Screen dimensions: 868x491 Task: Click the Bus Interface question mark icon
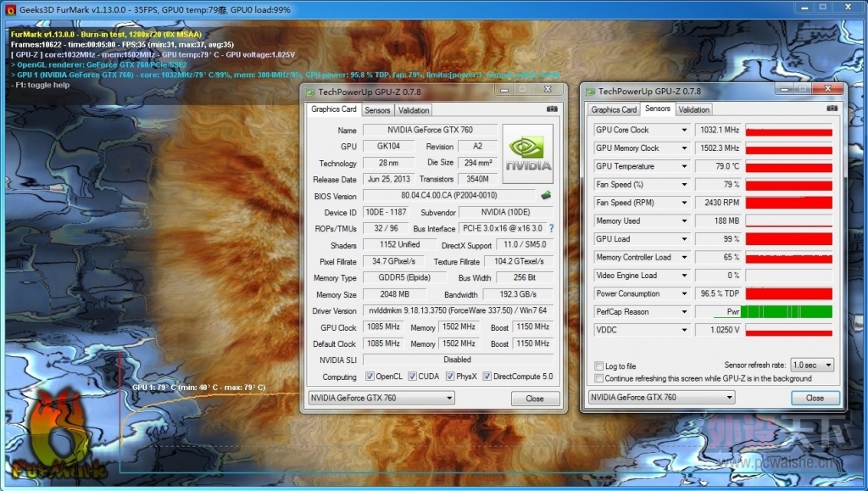click(551, 228)
